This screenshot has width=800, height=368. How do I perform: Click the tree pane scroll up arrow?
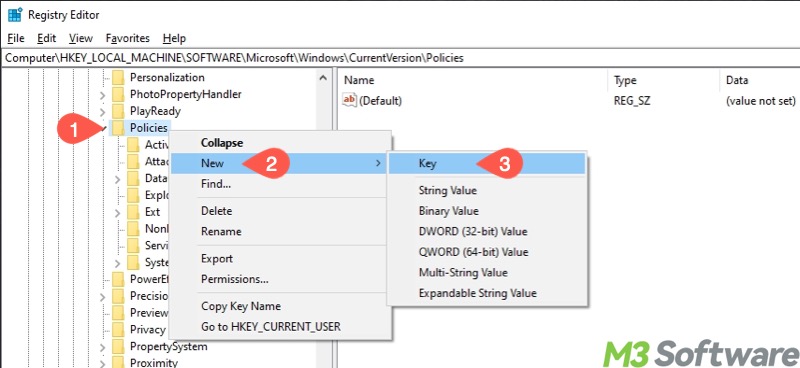(x=322, y=78)
